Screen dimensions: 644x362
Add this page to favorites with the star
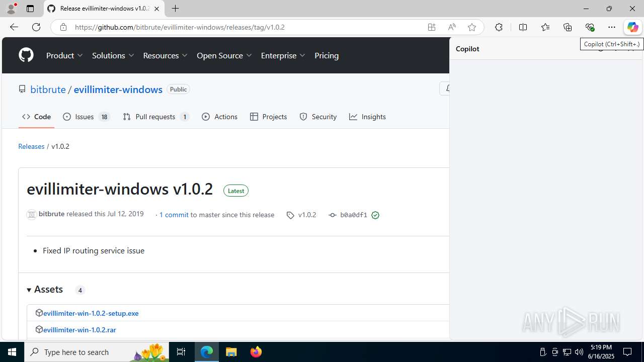pyautogui.click(x=472, y=27)
